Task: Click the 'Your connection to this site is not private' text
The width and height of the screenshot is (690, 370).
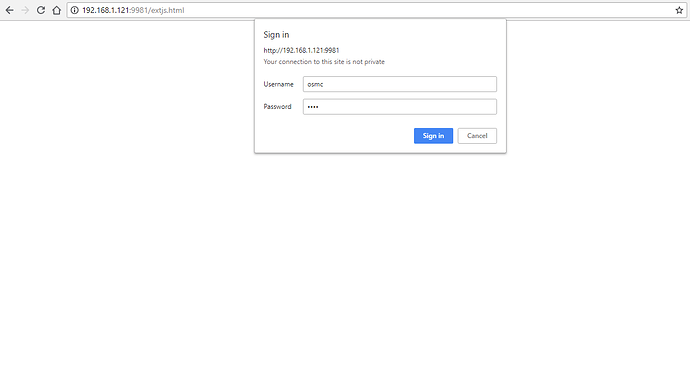Action: click(324, 62)
